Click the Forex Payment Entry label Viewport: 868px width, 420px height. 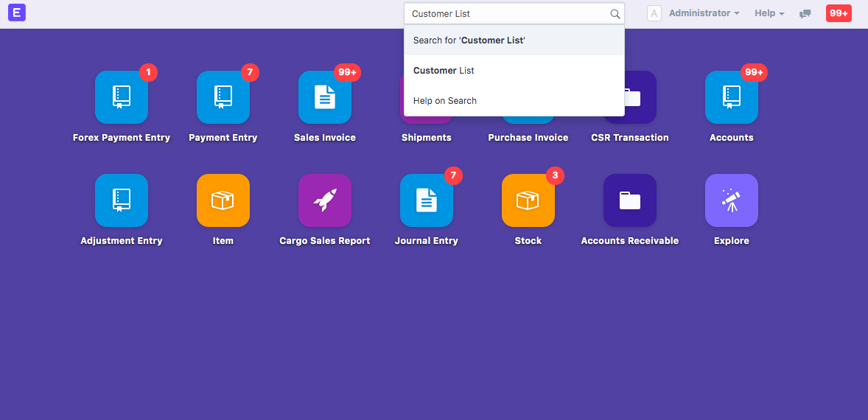[122, 138]
